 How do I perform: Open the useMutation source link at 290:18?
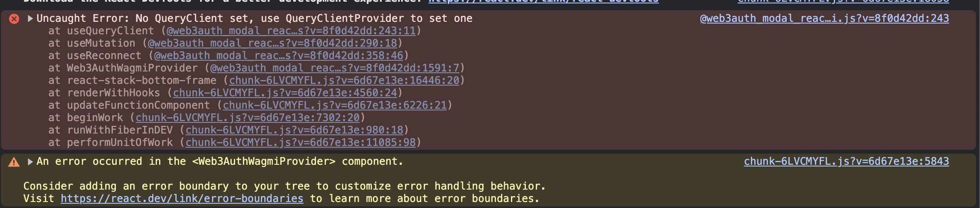click(x=272, y=43)
